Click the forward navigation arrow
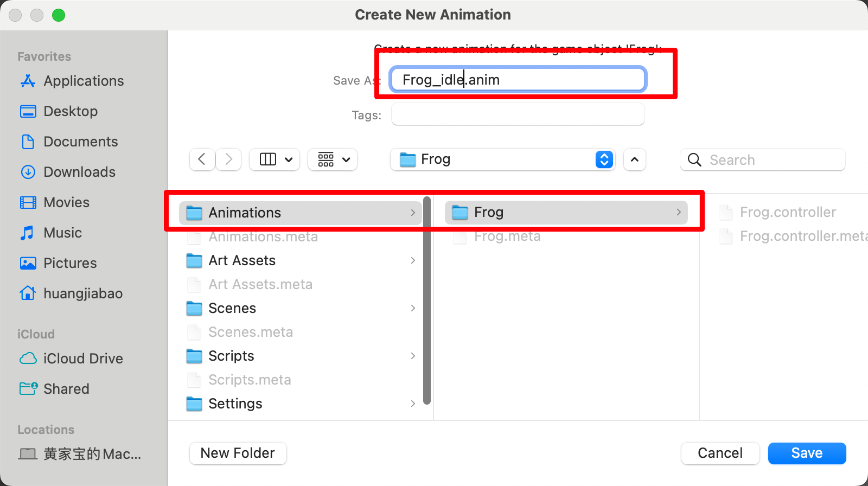The width and height of the screenshot is (868, 486). pyautogui.click(x=228, y=159)
